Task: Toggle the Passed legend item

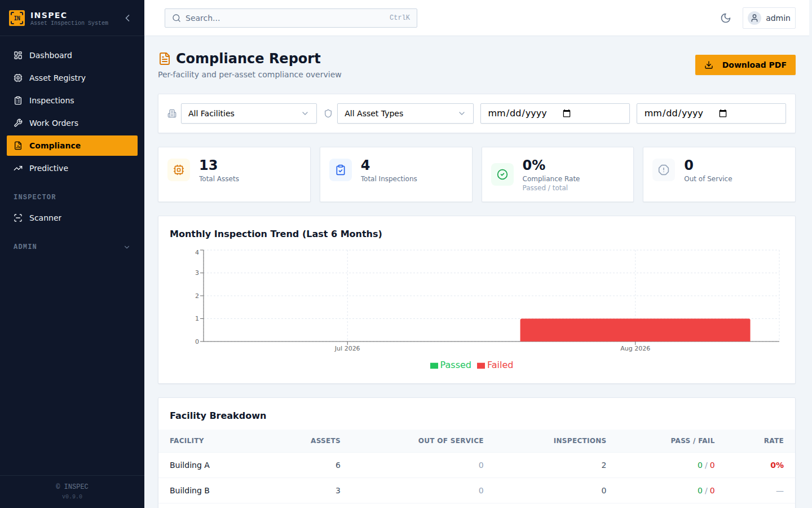Action: pos(451,365)
